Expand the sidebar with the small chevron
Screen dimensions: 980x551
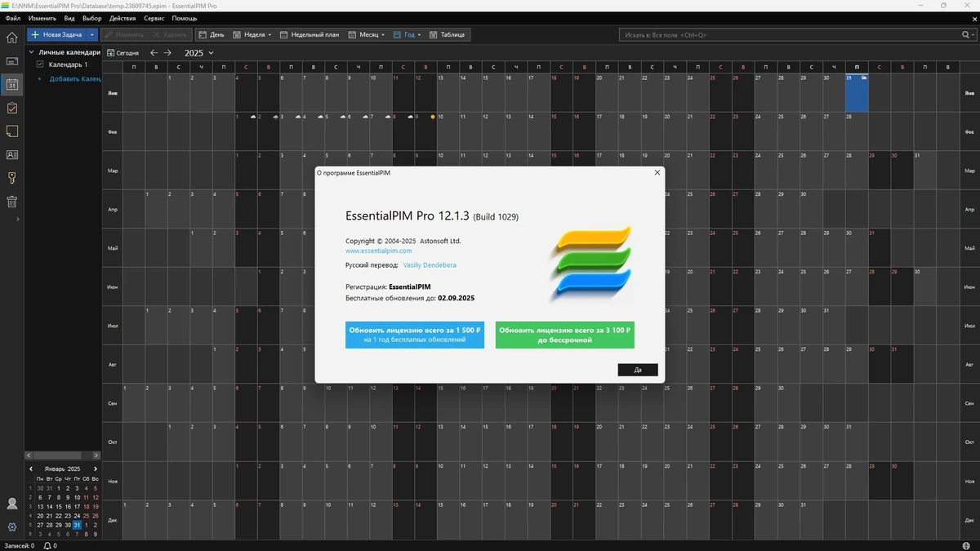click(18, 220)
